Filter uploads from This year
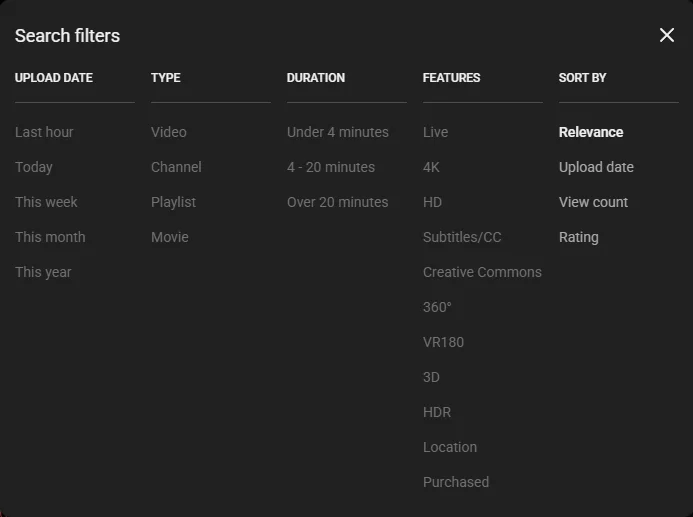Screen dimensions: 693x517 pyautogui.click(x=43, y=272)
